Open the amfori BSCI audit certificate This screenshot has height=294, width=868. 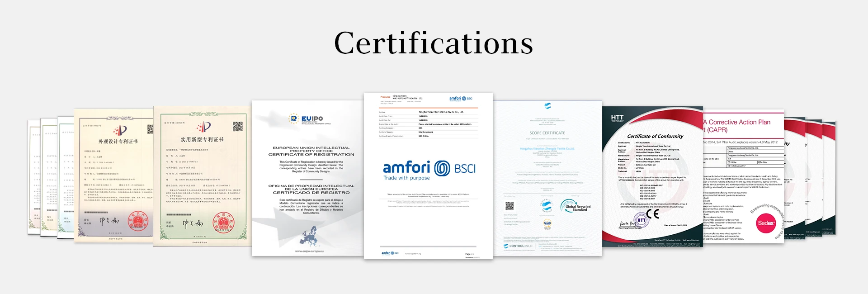pos(428,176)
